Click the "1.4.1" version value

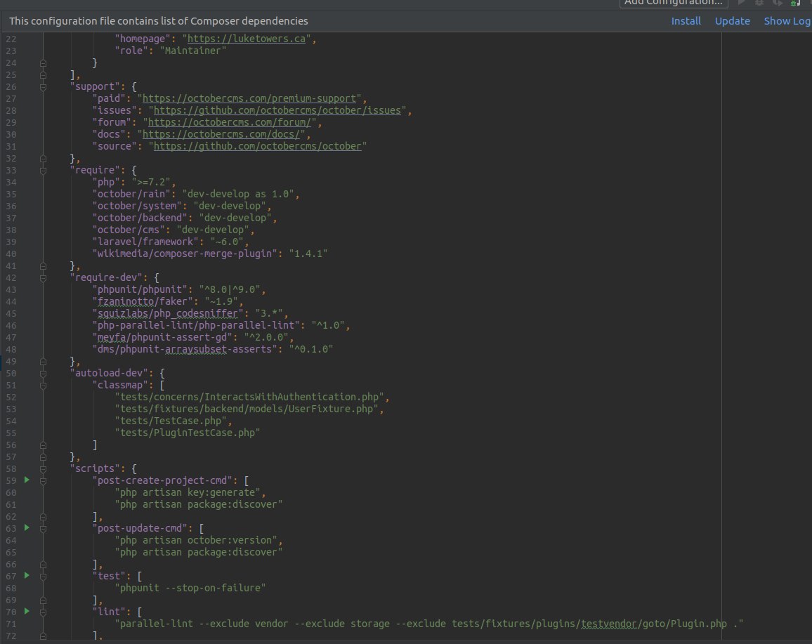(x=308, y=254)
